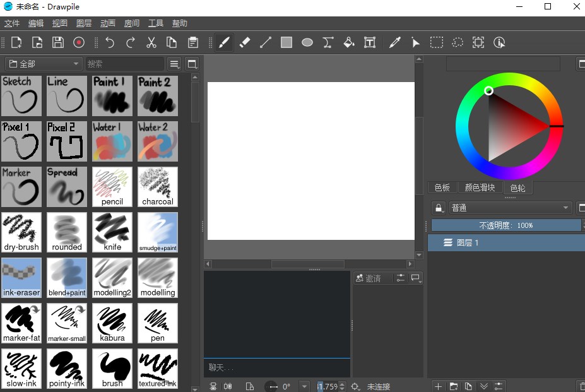The image size is (585, 392).
Task: Select the Eraser tool
Action: click(x=245, y=42)
